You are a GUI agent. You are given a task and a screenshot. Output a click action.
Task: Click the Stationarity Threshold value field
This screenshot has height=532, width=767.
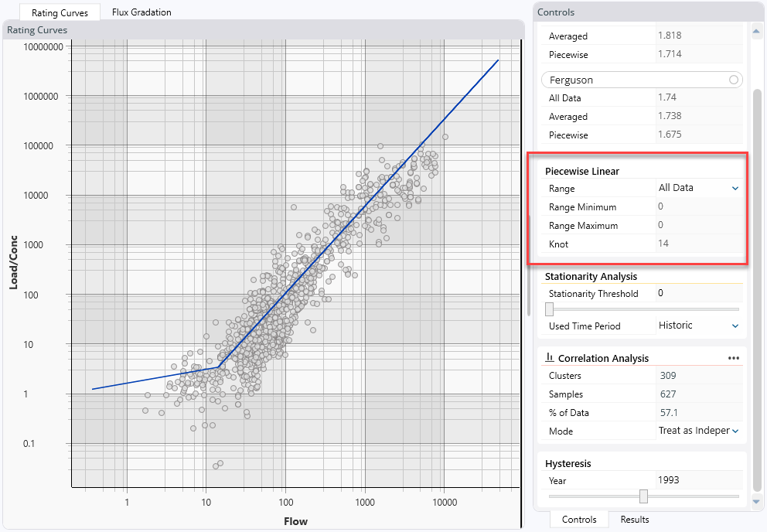click(x=696, y=293)
